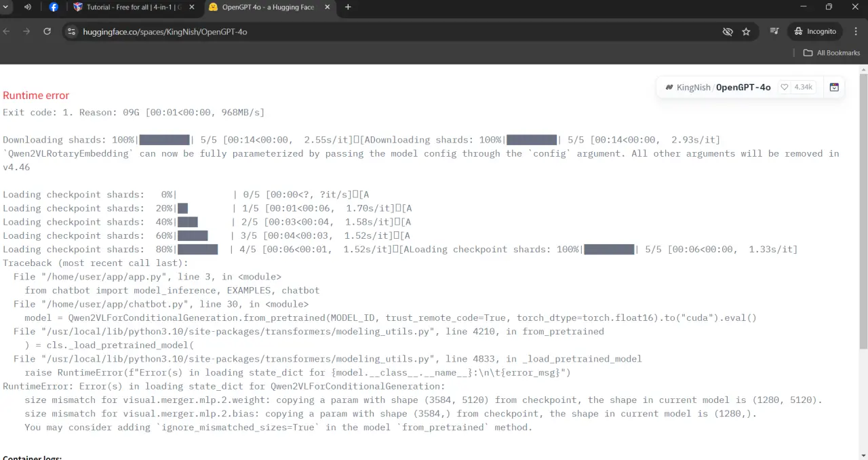Close the OpenGPT 4o tab
The height and width of the screenshot is (460, 868).
point(326,7)
